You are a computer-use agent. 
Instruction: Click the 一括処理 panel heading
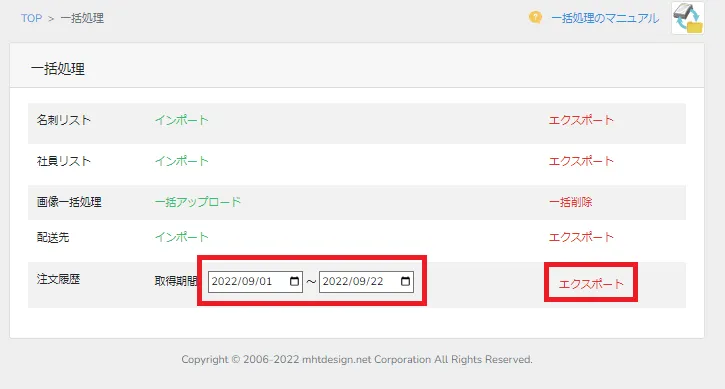click(x=58, y=69)
